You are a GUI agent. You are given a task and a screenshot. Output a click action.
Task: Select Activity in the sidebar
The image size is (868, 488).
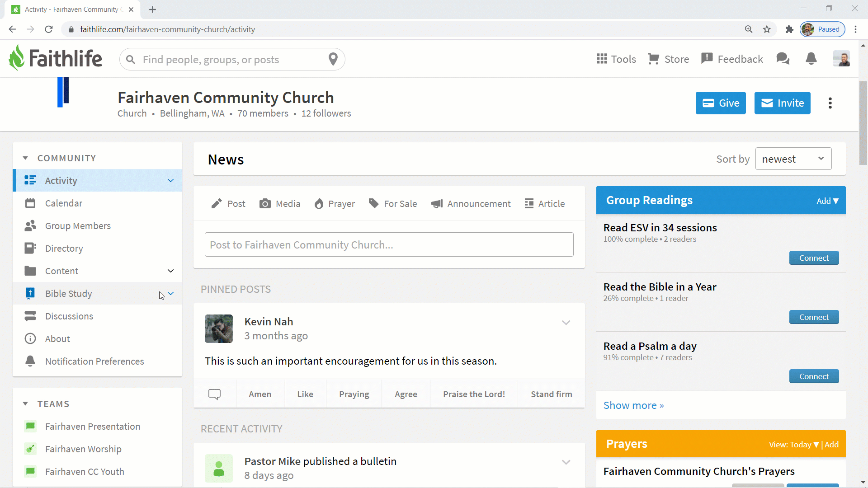(97, 181)
